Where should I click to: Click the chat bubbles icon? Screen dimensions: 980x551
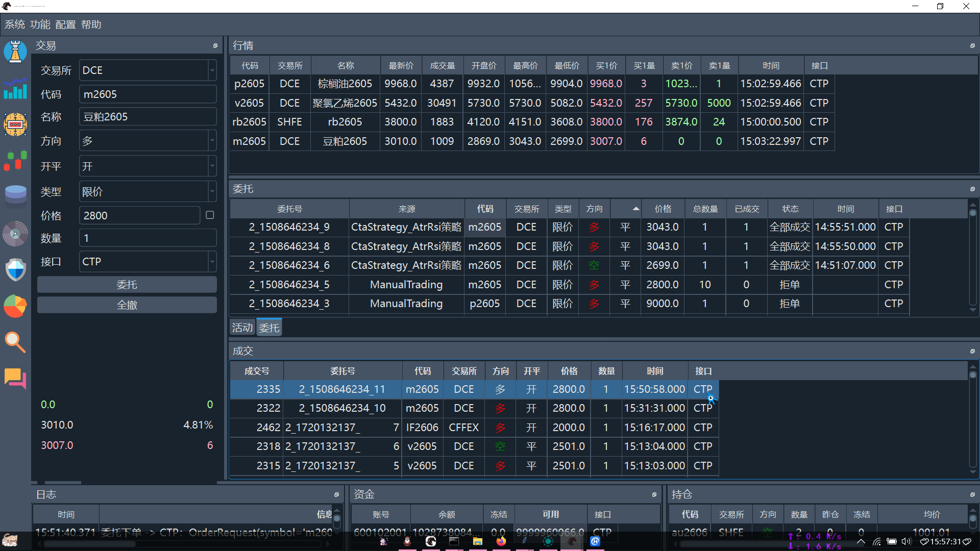point(15,379)
